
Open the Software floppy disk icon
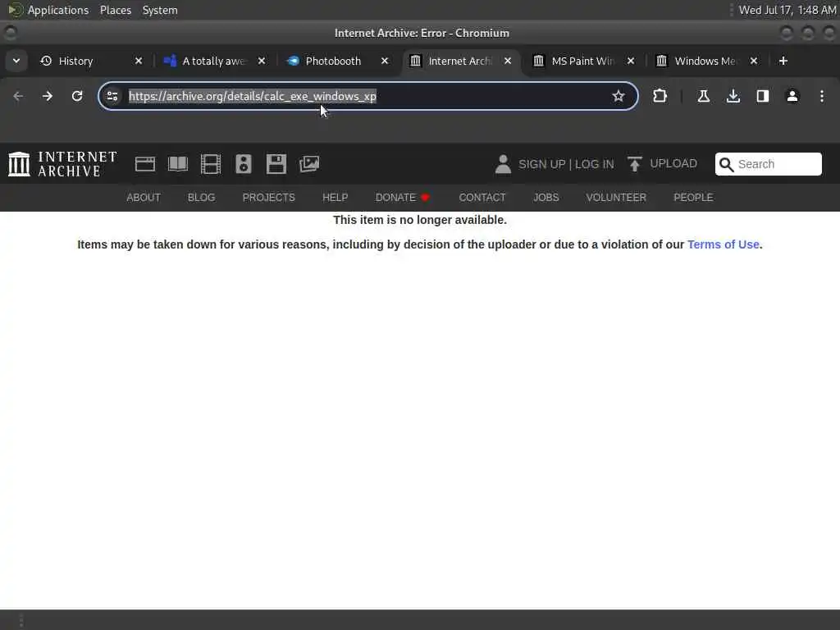[276, 164]
